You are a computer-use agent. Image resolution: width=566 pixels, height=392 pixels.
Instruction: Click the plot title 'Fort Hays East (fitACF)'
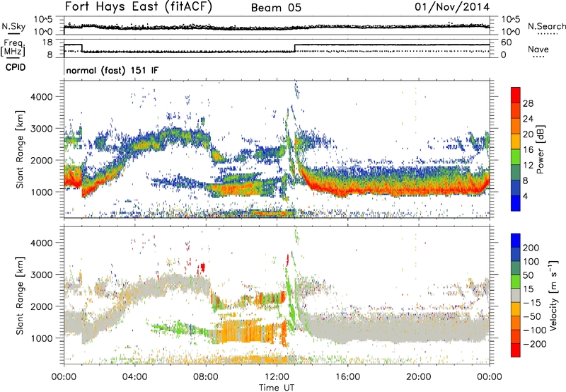[139, 6]
